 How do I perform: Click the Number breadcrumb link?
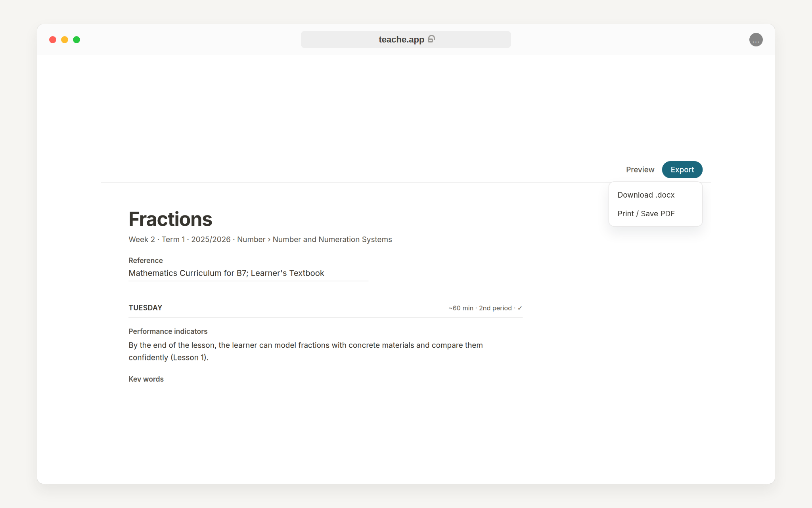pyautogui.click(x=251, y=239)
